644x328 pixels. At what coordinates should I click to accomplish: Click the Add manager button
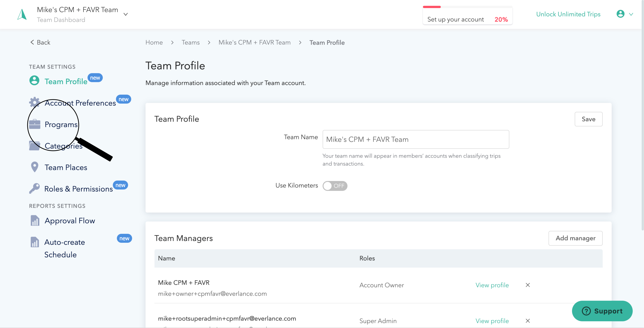pyautogui.click(x=575, y=238)
